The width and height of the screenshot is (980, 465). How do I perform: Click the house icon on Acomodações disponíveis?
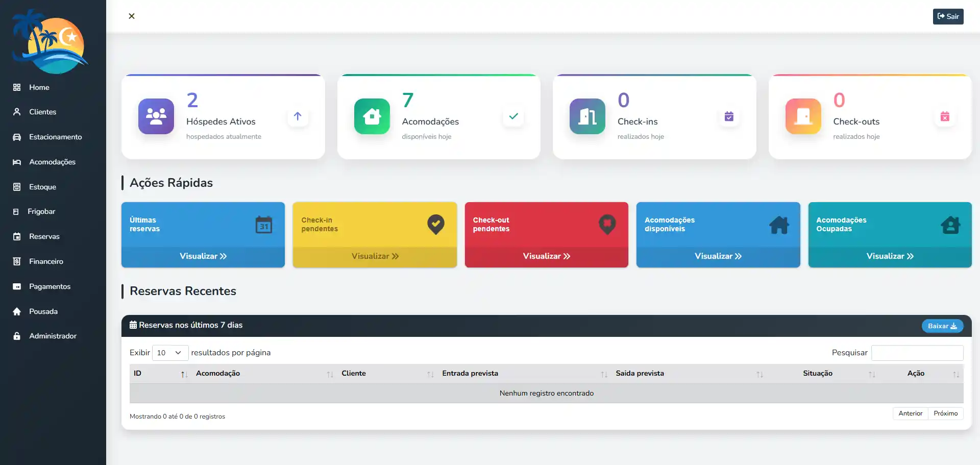(x=779, y=225)
